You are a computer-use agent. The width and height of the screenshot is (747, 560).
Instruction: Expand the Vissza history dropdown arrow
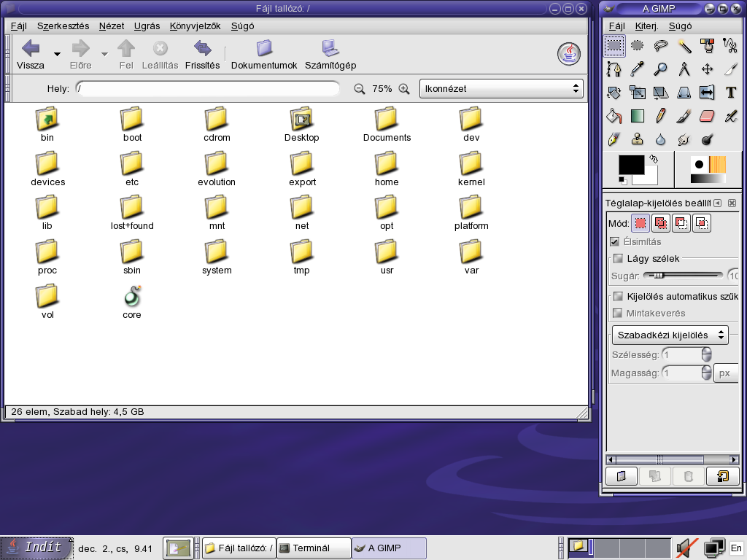57,54
